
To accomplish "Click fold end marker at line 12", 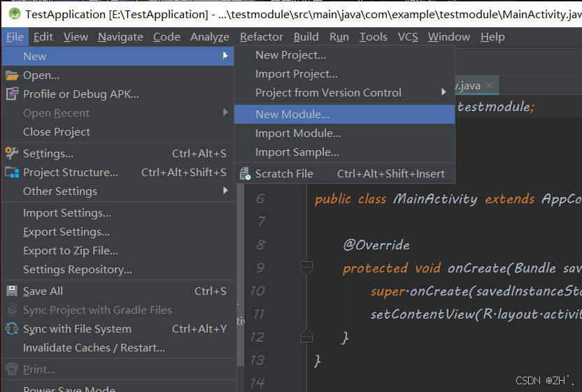I will pyautogui.click(x=306, y=335).
